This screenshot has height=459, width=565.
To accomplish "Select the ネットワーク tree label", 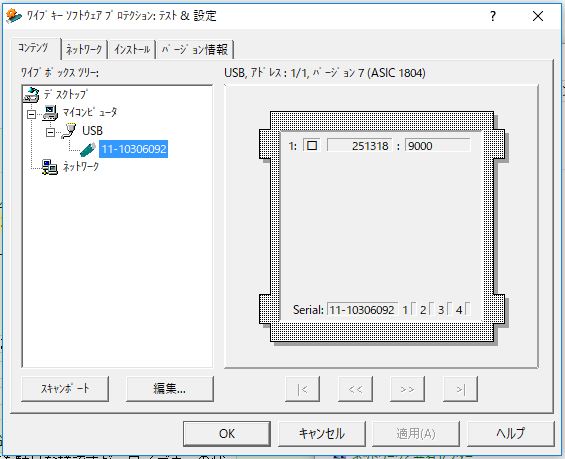I will click(81, 166).
